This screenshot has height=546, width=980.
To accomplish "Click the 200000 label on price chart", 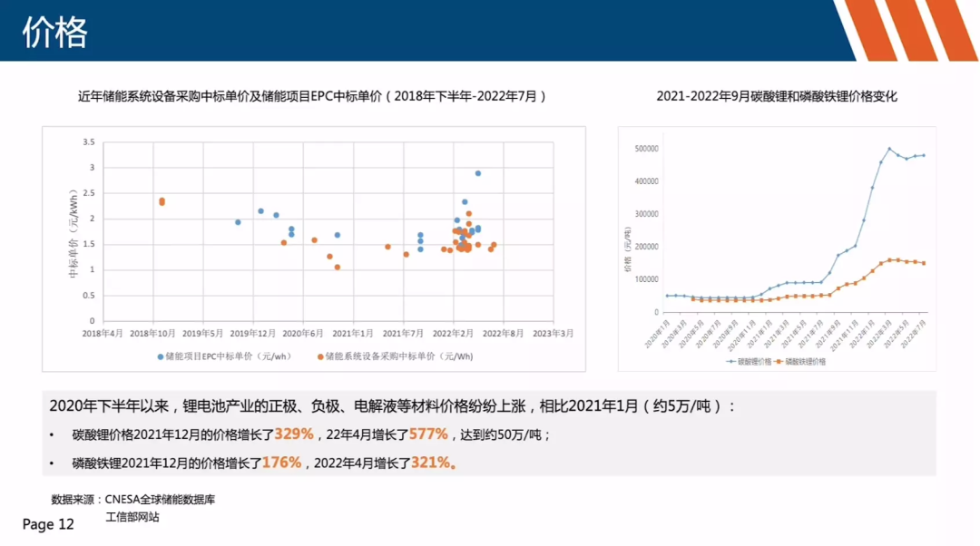I will (x=646, y=247).
